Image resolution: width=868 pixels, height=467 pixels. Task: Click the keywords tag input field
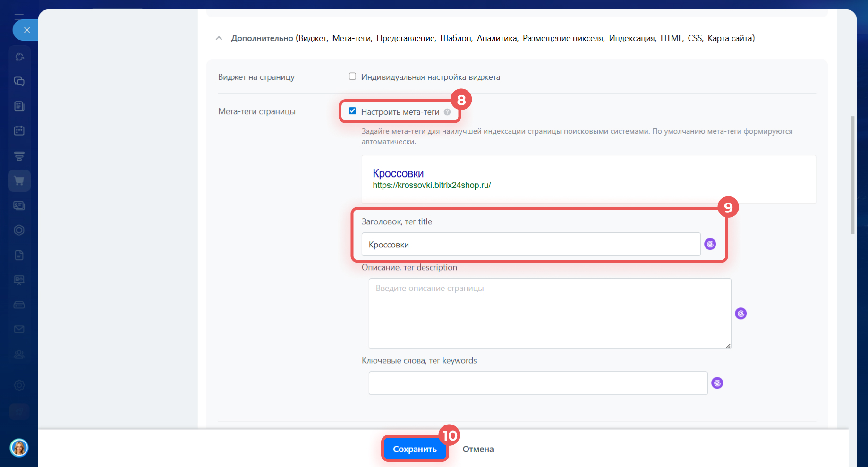pyautogui.click(x=538, y=383)
